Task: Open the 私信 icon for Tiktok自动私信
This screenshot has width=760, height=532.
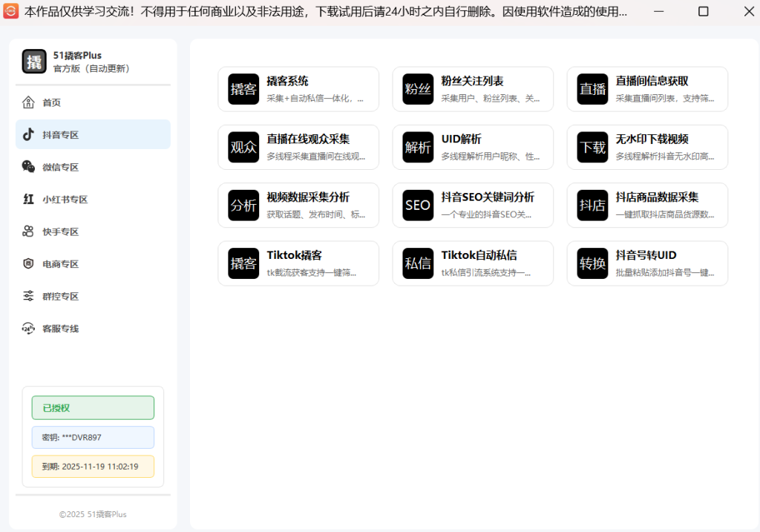Action: [x=418, y=263]
